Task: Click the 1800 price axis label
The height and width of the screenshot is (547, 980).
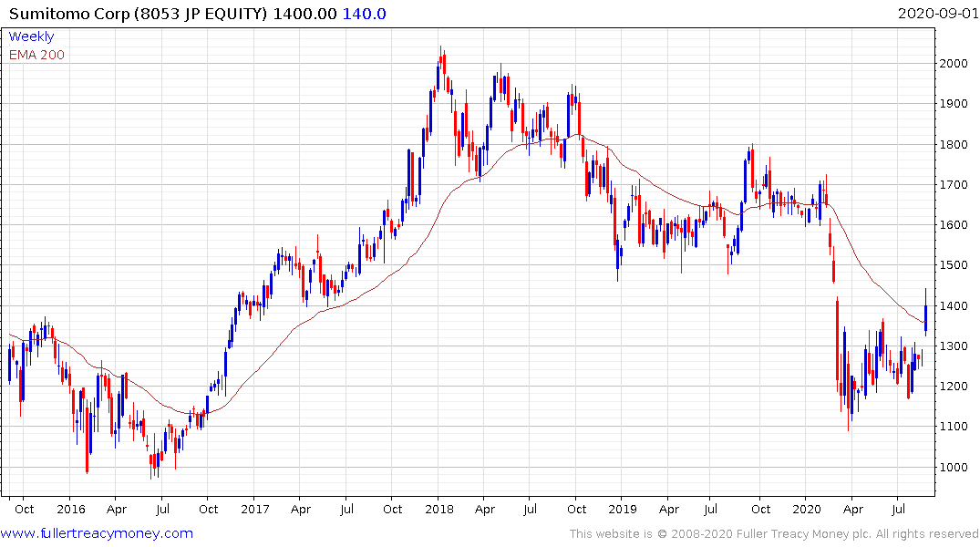Action: coord(954,144)
